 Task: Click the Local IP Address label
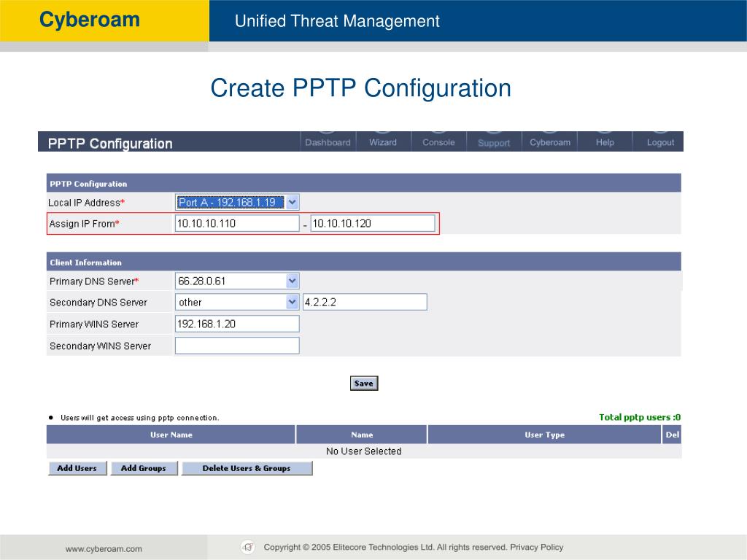(x=86, y=203)
